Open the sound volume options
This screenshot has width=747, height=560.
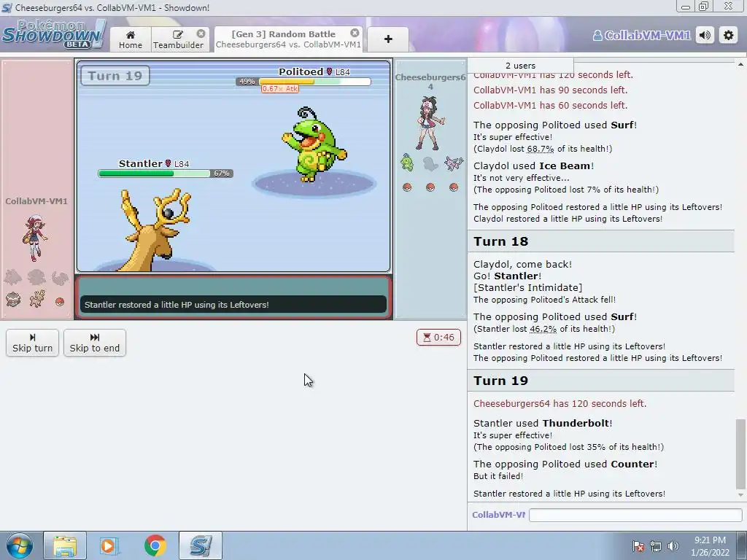[x=705, y=35]
